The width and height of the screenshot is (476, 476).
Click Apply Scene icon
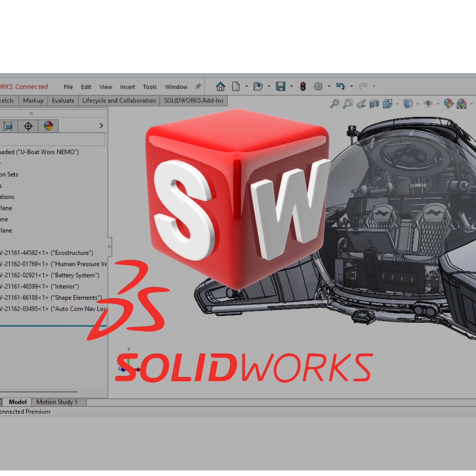click(462, 104)
